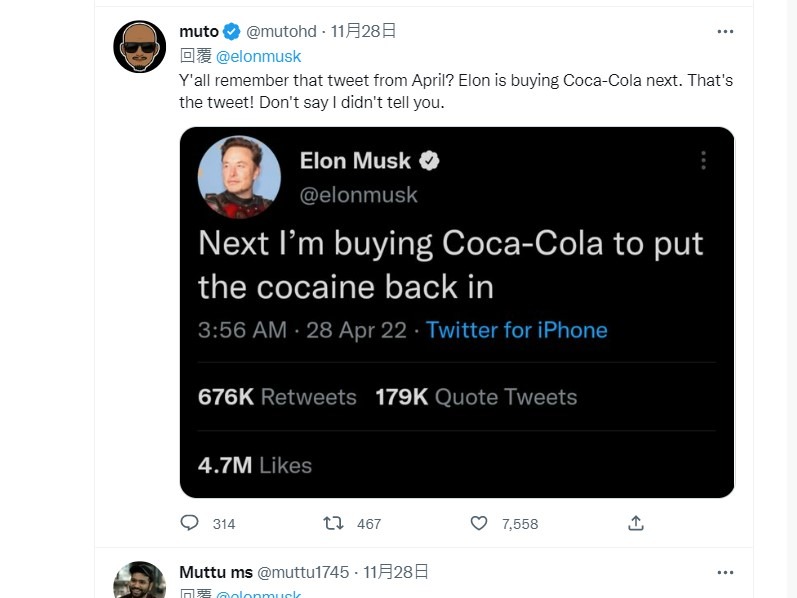Open the @muttu1745 handle

tap(303, 572)
